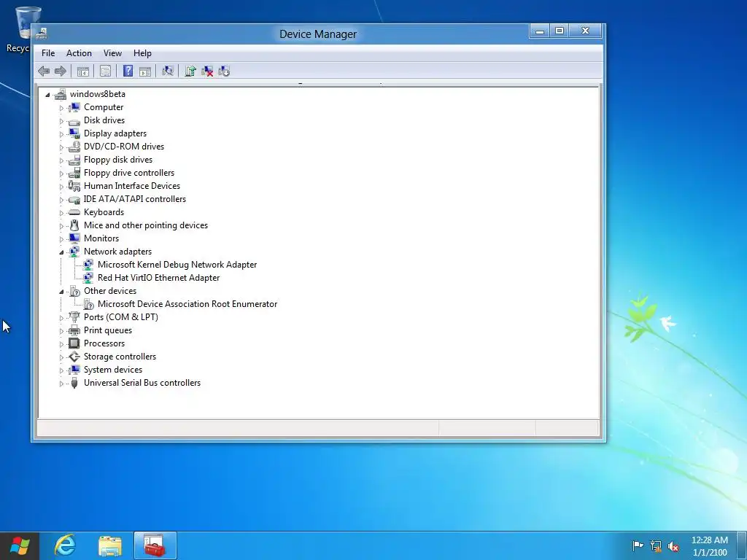Expand Mice and other pointing devices
Image resolution: width=747 pixels, height=560 pixels.
61,226
